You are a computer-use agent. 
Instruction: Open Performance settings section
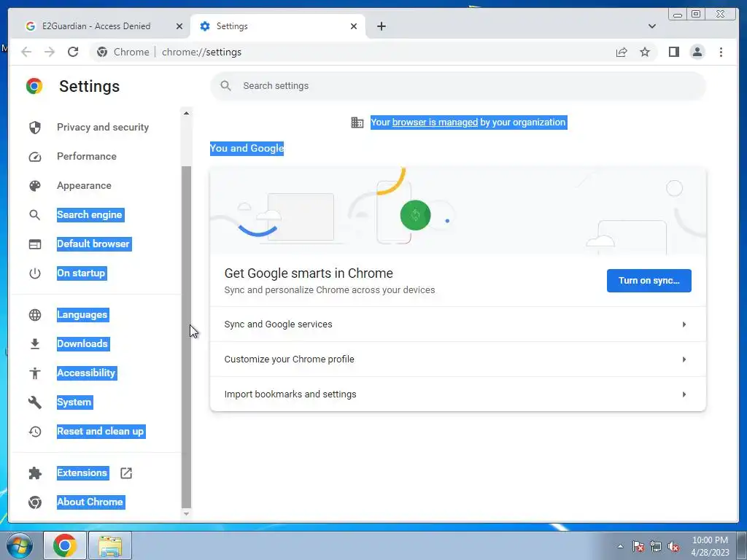coord(87,156)
